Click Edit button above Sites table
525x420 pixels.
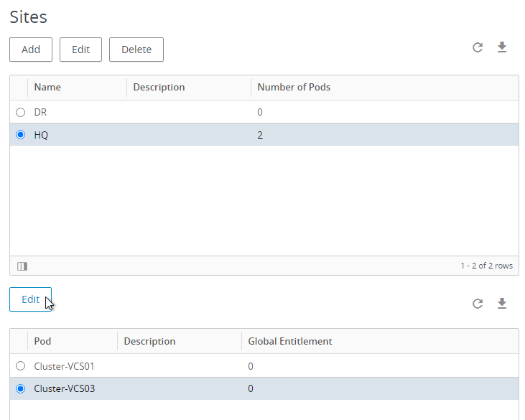[x=80, y=50]
